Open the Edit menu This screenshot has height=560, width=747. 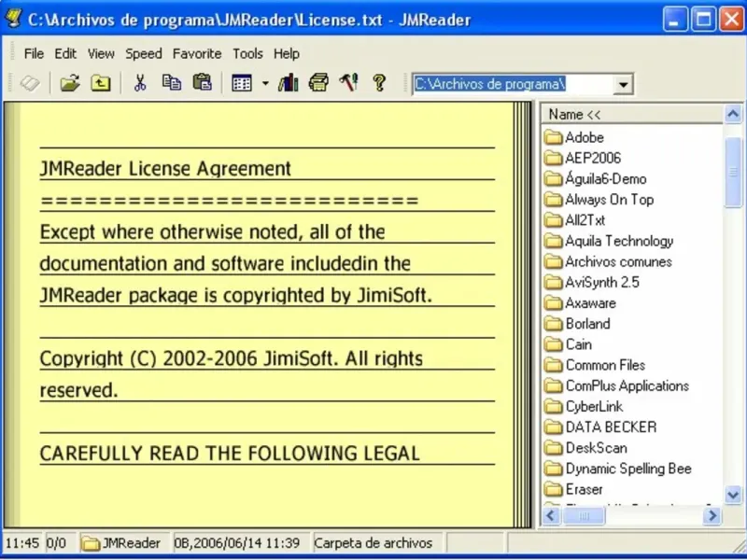pyautogui.click(x=65, y=54)
